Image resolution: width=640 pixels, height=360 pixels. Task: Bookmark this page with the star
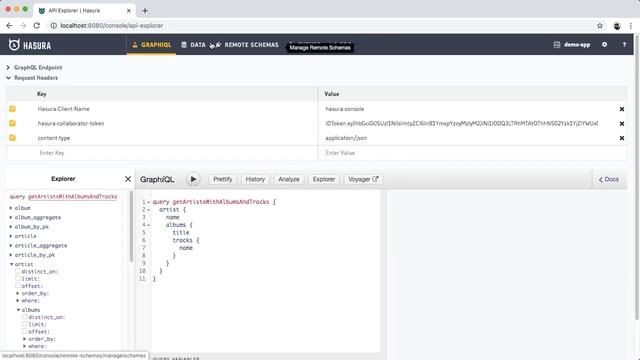click(x=600, y=26)
